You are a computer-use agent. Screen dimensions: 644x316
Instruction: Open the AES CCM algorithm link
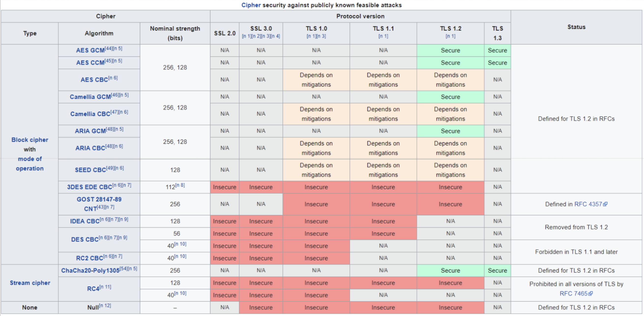pyautogui.click(x=90, y=63)
